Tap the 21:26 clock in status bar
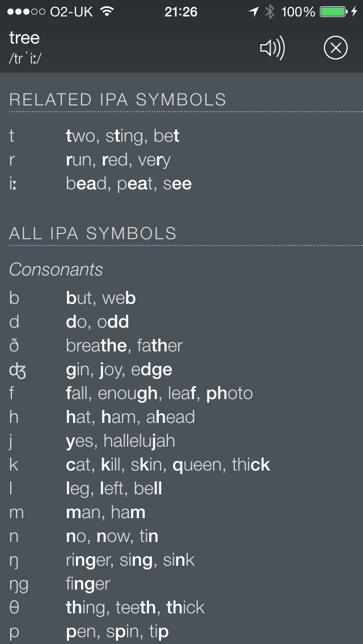Image resolution: width=363 pixels, height=644 pixels. (x=181, y=12)
